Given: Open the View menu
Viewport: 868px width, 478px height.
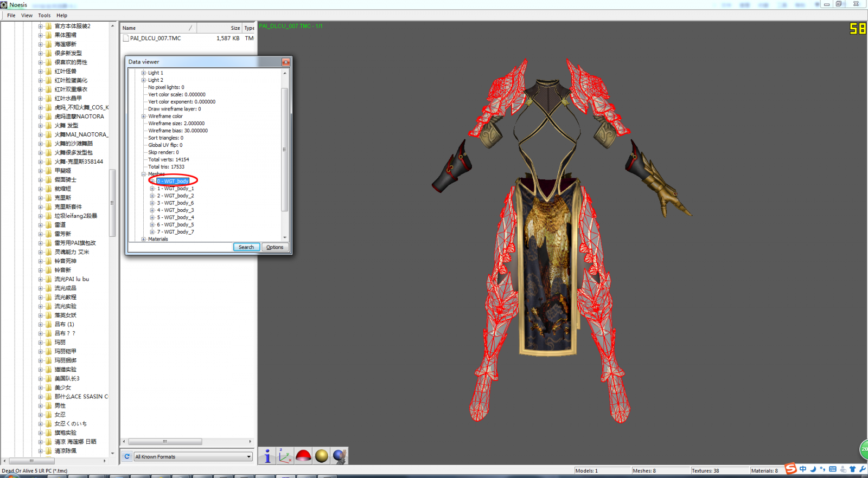Looking at the screenshot, I should click(x=27, y=16).
